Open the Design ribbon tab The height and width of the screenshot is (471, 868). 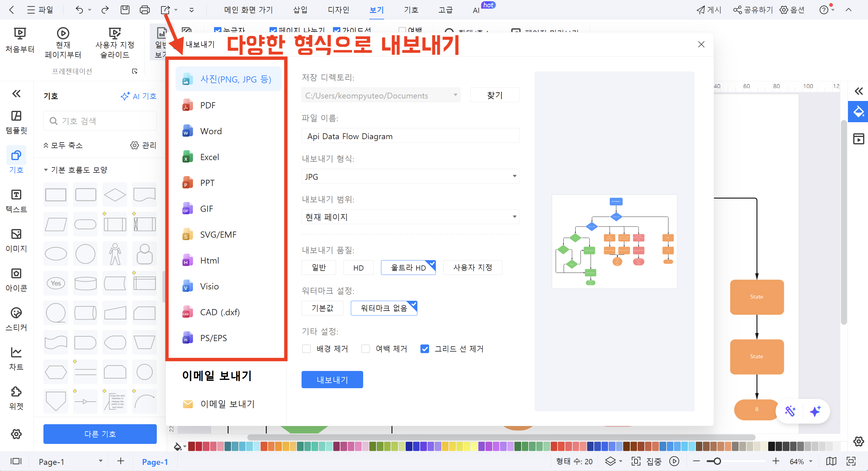338,10
